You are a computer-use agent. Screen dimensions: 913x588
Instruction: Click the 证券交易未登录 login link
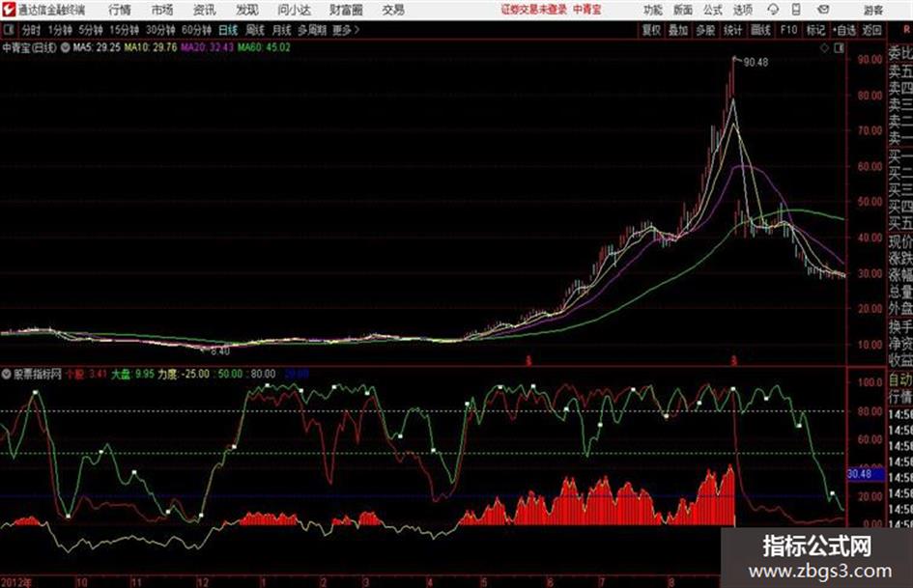point(534,10)
